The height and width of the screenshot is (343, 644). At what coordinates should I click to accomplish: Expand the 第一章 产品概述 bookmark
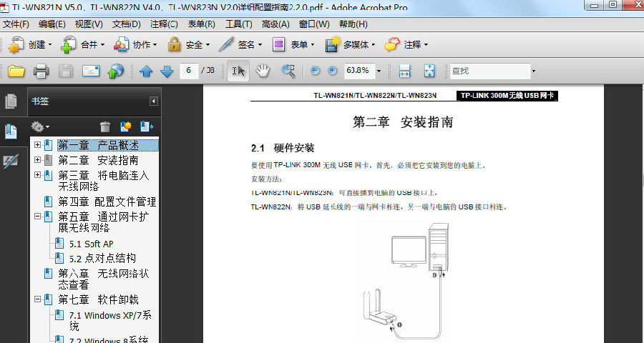point(38,145)
